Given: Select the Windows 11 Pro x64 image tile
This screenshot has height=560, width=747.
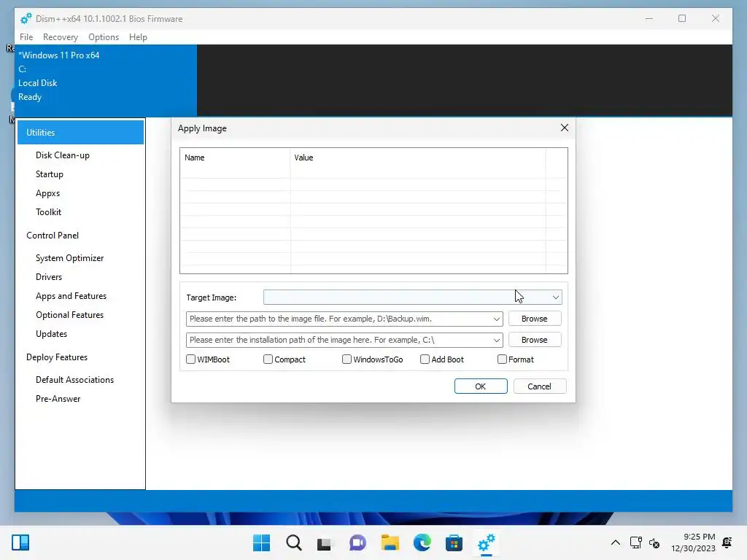Looking at the screenshot, I should click(x=106, y=80).
